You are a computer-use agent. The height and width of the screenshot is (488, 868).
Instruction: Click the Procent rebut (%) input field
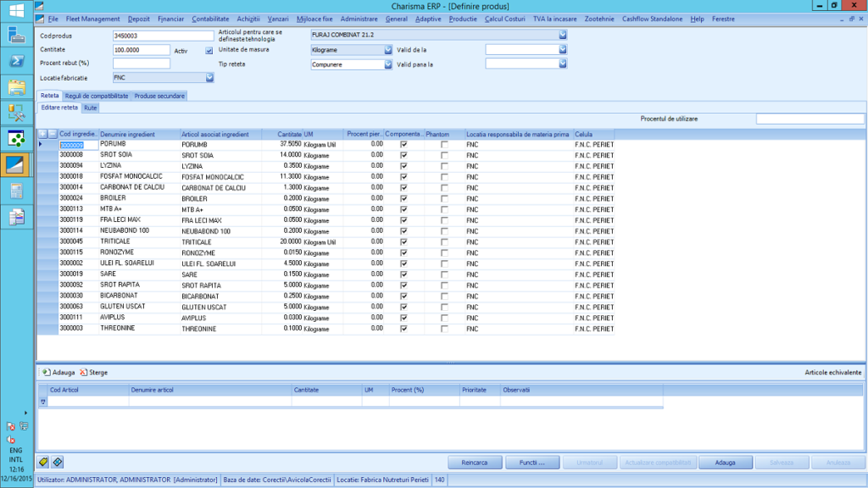point(142,64)
